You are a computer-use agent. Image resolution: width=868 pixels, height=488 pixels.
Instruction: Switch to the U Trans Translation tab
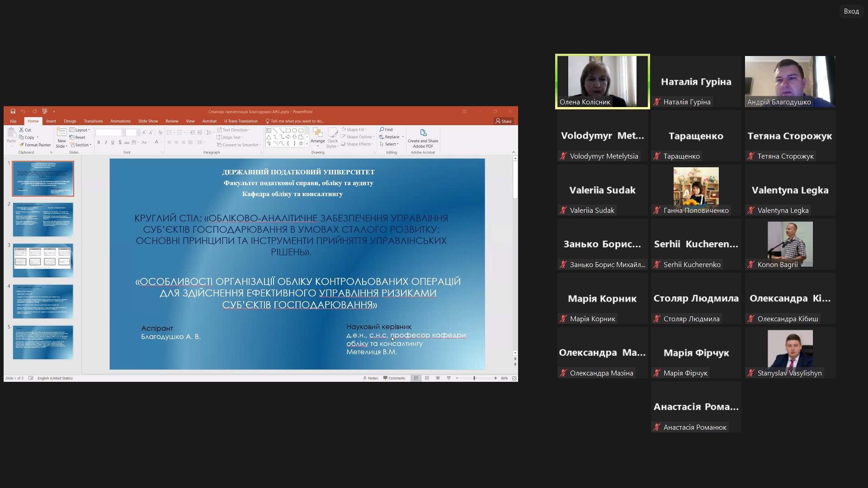241,121
